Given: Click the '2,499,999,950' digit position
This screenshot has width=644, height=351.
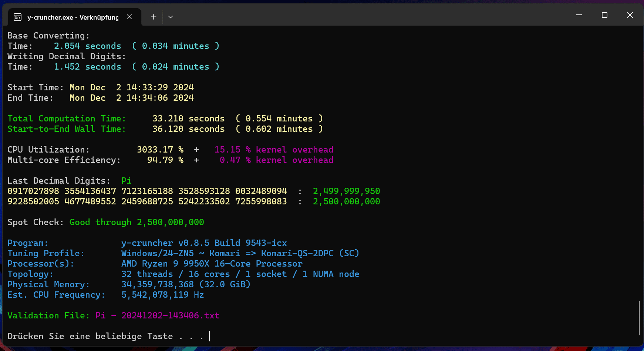Looking at the screenshot, I should (x=347, y=191).
